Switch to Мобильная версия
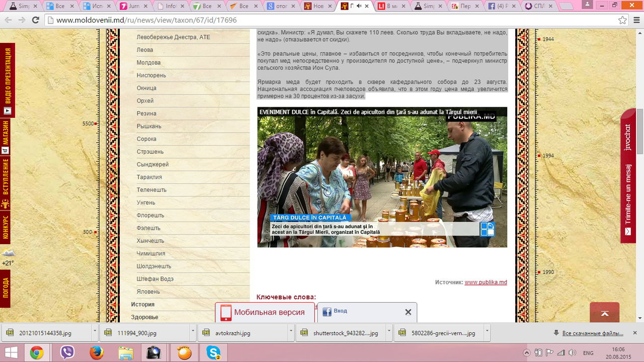 [x=265, y=312]
